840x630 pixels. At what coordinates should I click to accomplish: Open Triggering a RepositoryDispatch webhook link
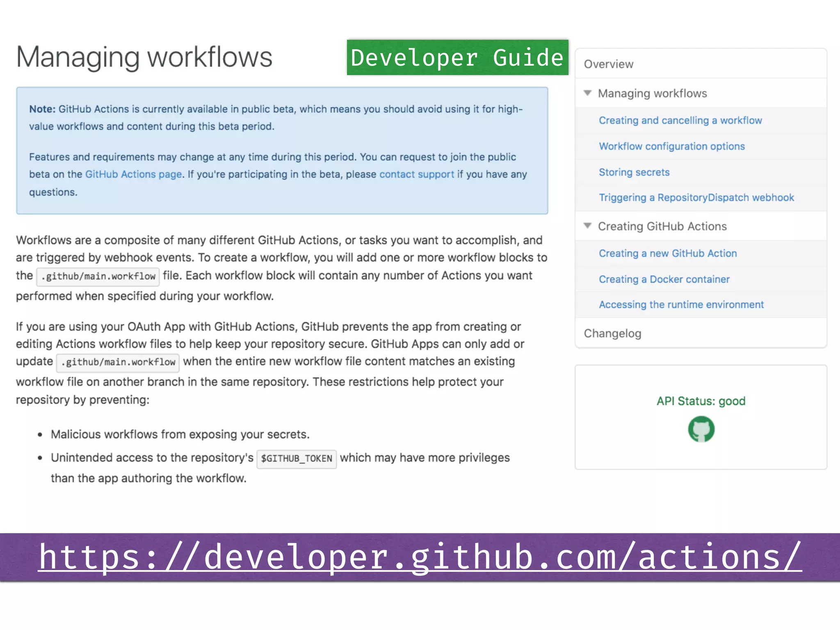tap(696, 198)
